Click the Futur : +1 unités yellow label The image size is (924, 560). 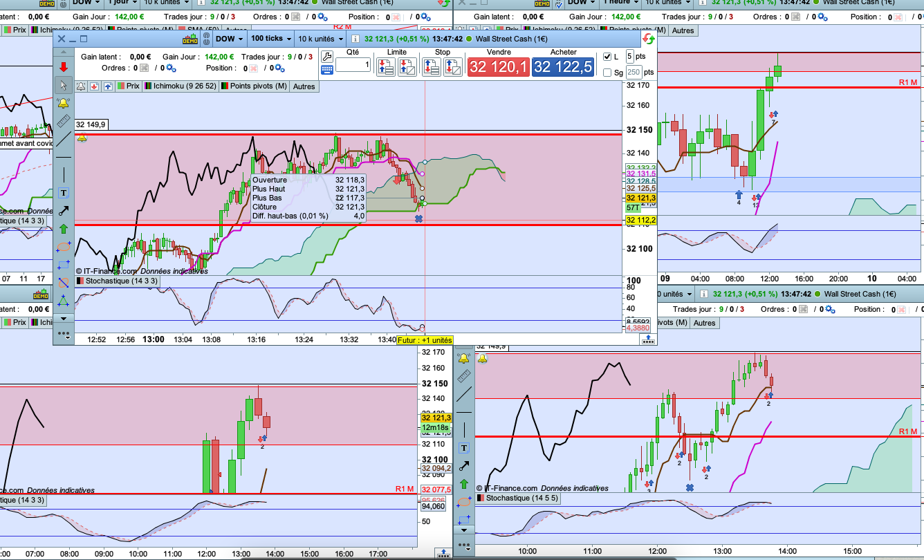pos(425,340)
